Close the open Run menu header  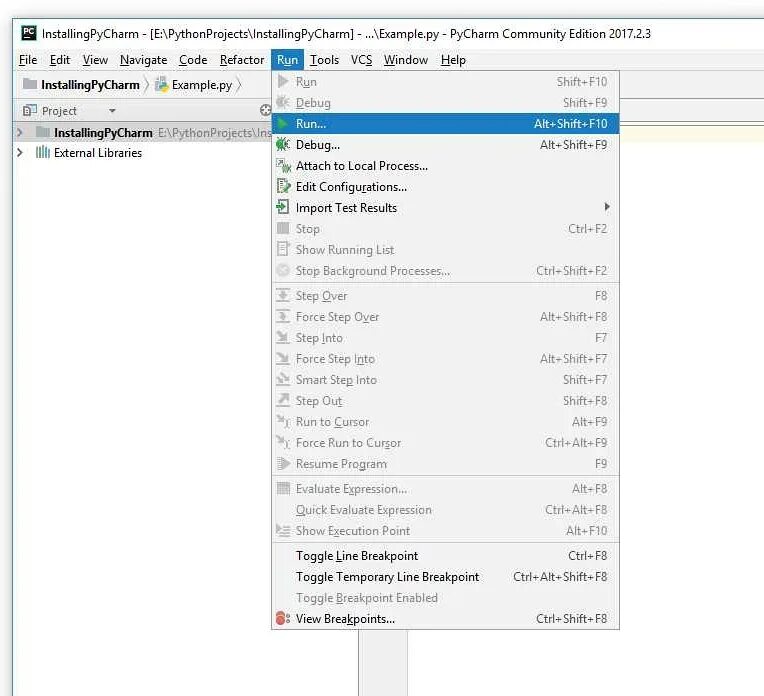[x=287, y=60]
